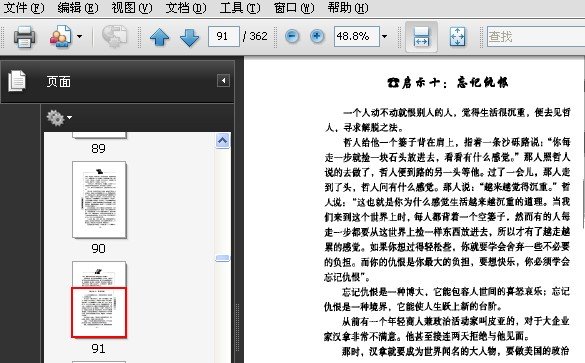The image size is (585, 363).
Task: Click thumbnail scrollbar up arrow
Action: [223, 141]
